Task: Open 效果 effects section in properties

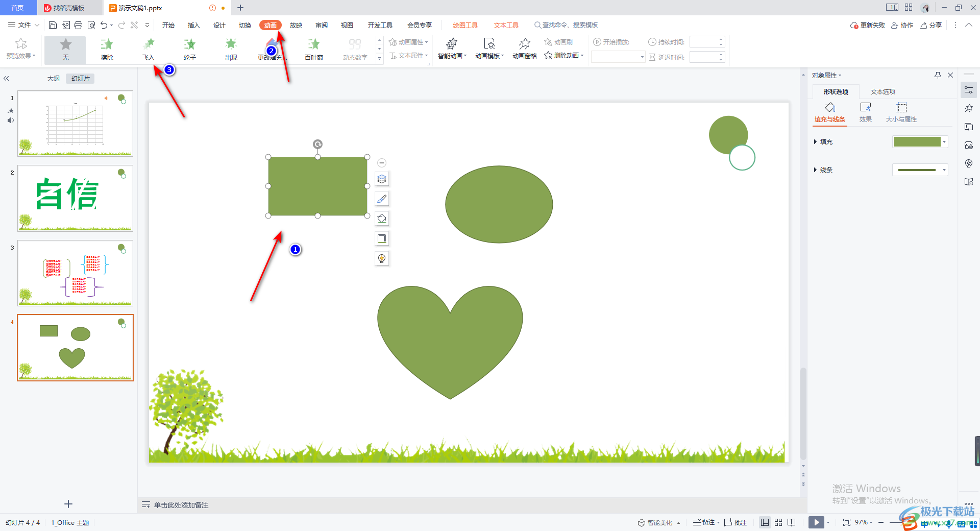Action: (x=866, y=113)
